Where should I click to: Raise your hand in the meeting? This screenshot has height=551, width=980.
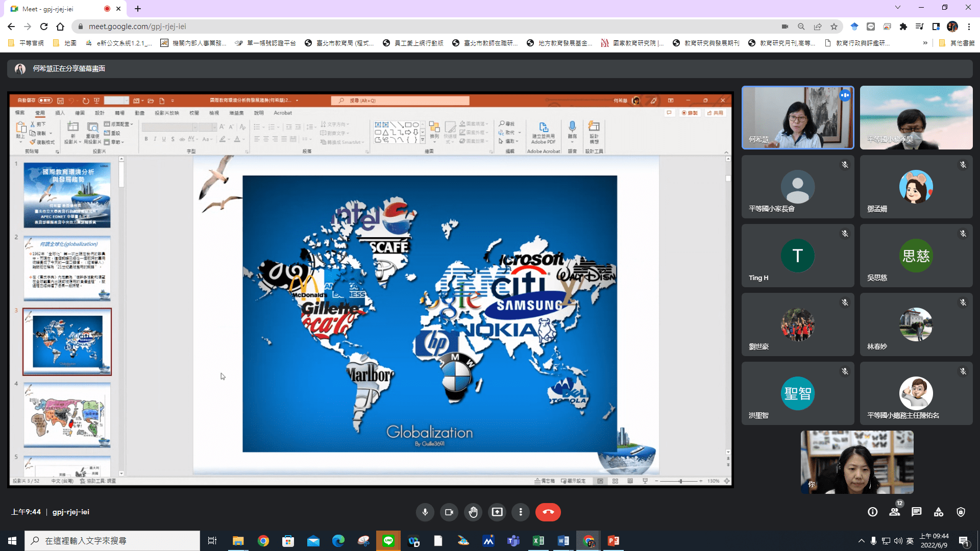click(x=473, y=512)
